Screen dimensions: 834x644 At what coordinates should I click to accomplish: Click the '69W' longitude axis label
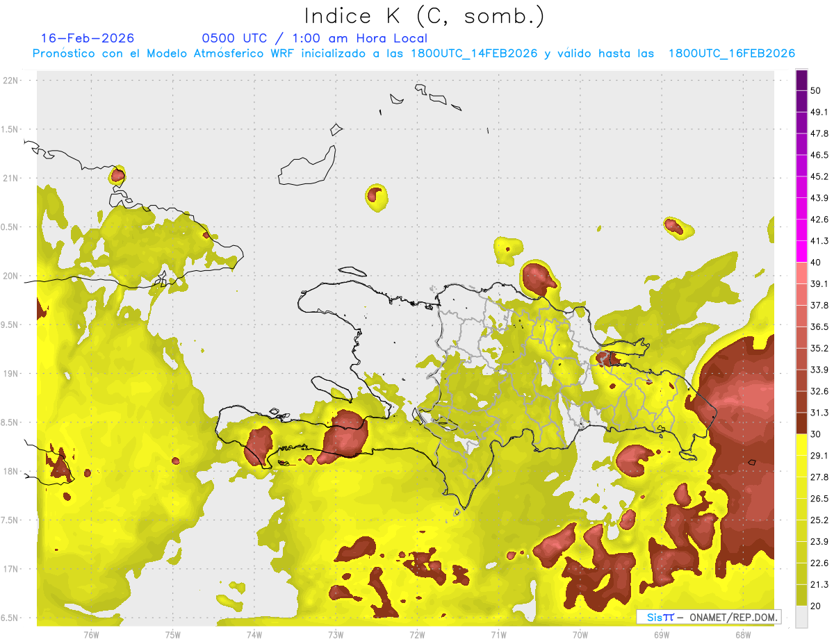[662, 635]
